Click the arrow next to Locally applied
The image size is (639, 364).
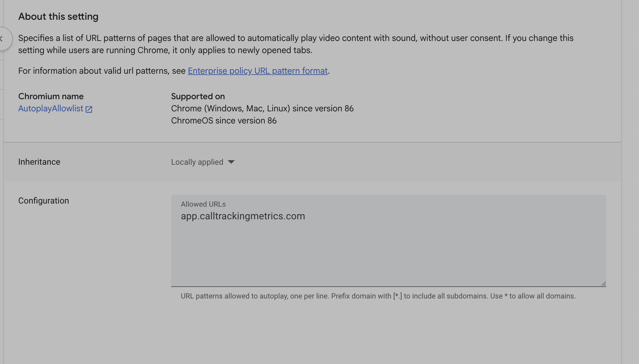pyautogui.click(x=231, y=162)
